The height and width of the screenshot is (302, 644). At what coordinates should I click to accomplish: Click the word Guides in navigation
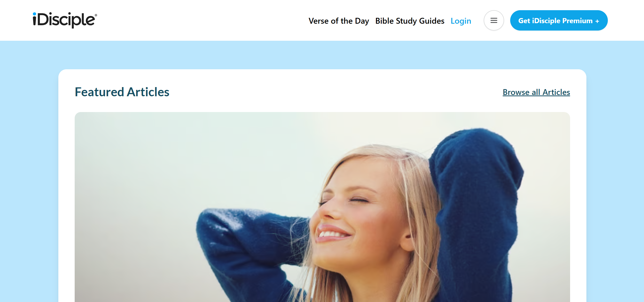click(x=432, y=21)
